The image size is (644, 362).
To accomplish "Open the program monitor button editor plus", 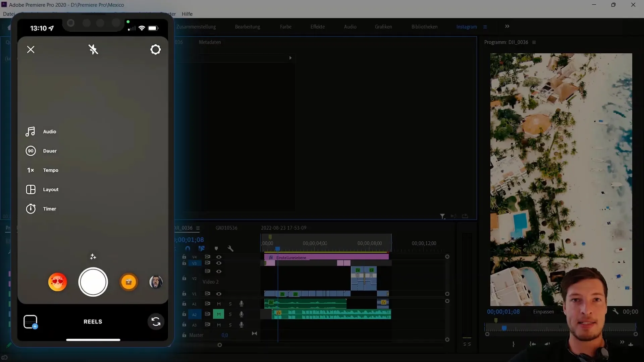I will coord(631,344).
